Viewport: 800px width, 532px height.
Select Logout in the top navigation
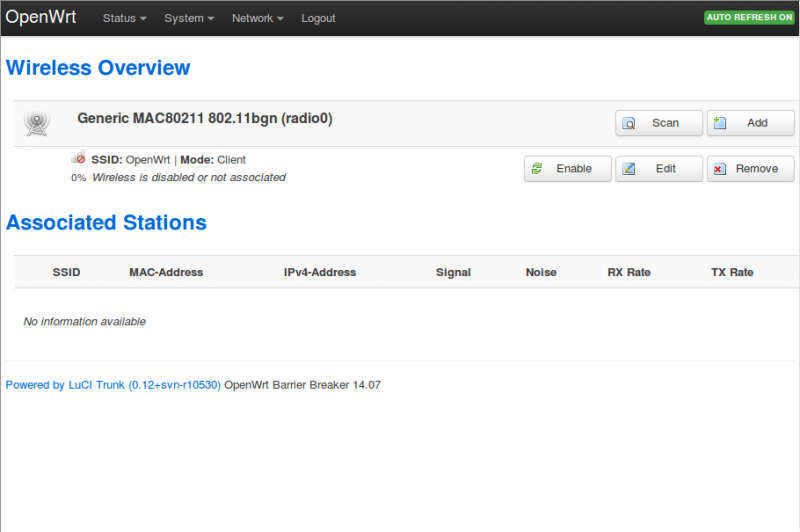pyautogui.click(x=318, y=18)
